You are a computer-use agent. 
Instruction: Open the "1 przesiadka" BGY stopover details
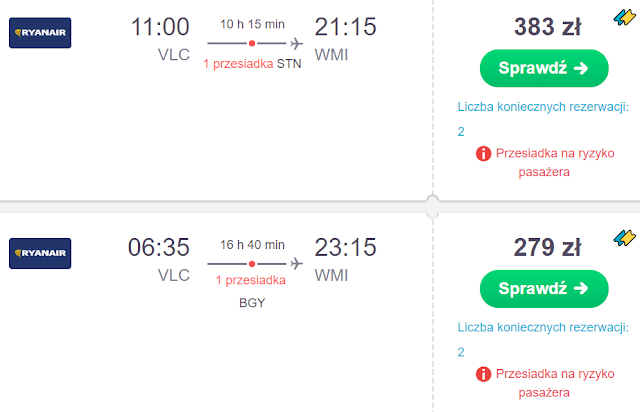pos(252,280)
